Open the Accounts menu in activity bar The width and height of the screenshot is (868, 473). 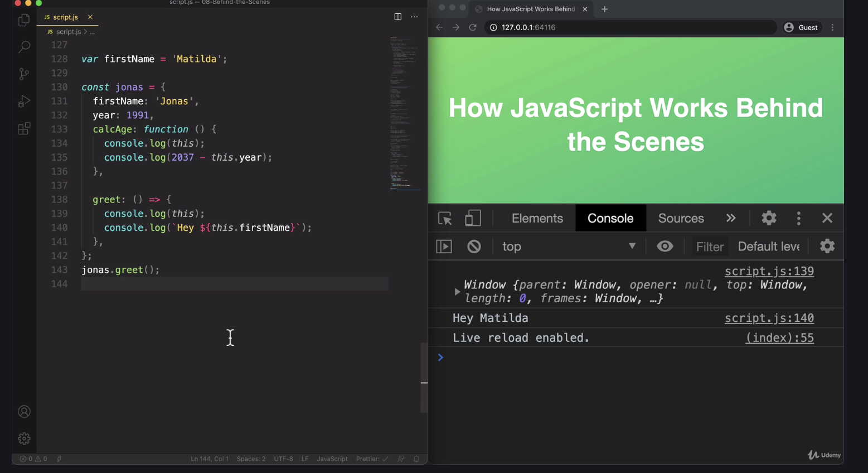click(x=24, y=412)
